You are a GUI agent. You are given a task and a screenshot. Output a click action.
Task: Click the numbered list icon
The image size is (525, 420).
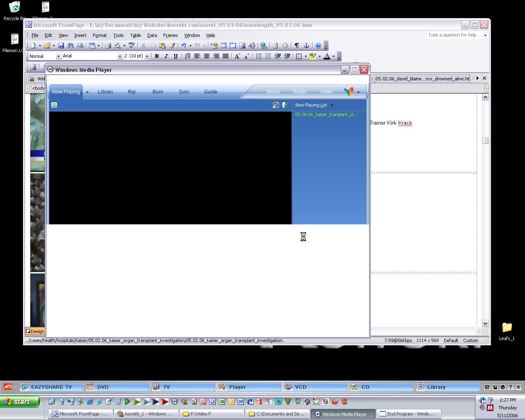pyautogui.click(x=259, y=56)
